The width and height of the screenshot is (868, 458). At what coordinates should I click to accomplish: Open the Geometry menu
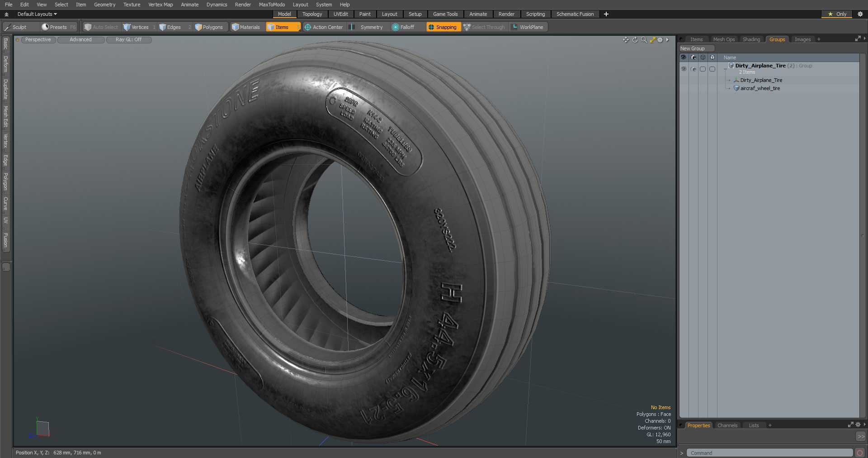pos(104,5)
